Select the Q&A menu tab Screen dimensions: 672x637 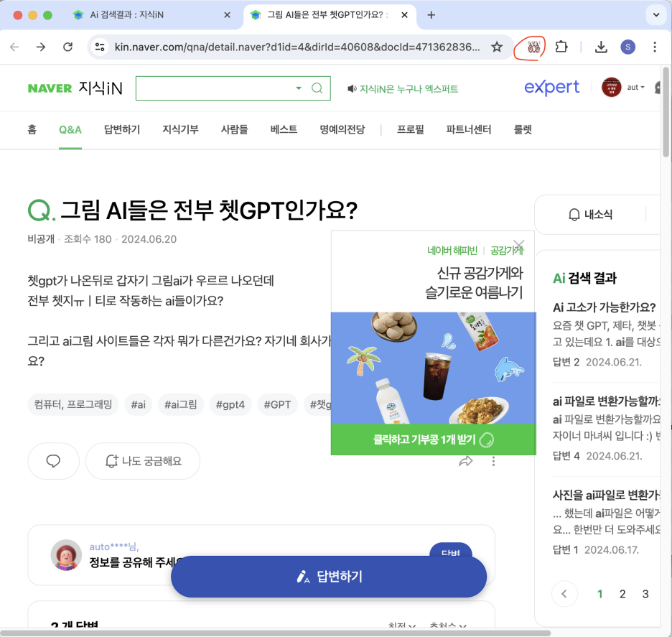(x=70, y=129)
